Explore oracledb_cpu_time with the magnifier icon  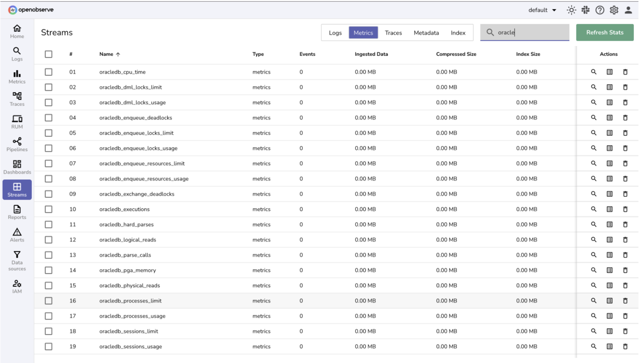coord(594,72)
